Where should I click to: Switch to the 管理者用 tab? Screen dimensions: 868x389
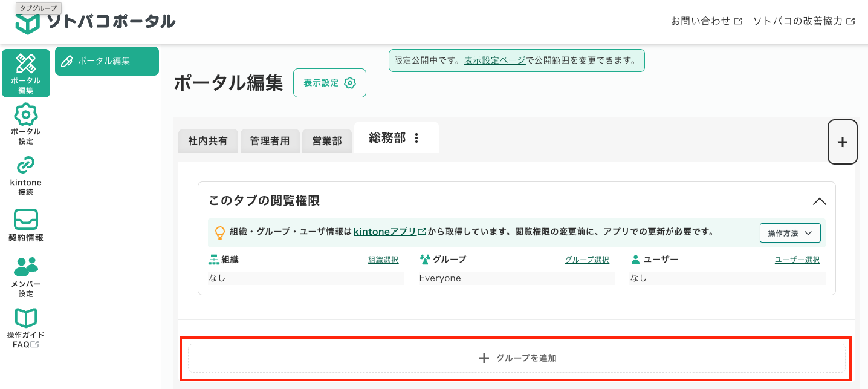coord(270,140)
